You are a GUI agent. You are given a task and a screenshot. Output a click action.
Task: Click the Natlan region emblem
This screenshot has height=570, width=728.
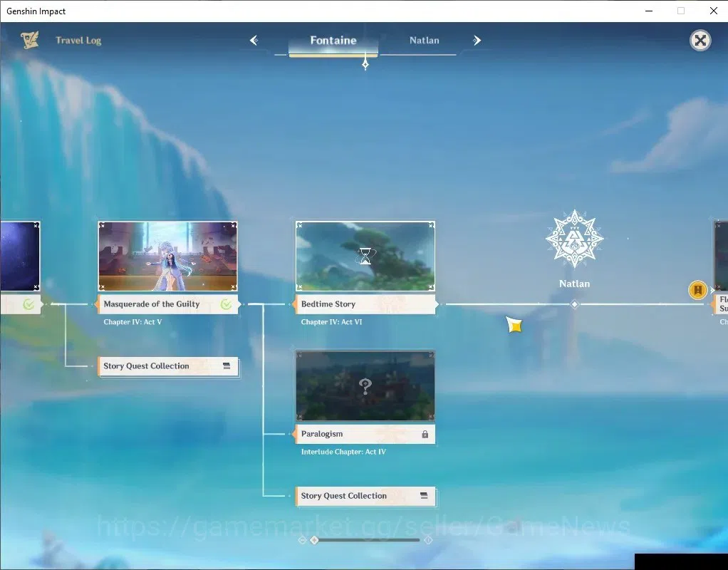574,238
